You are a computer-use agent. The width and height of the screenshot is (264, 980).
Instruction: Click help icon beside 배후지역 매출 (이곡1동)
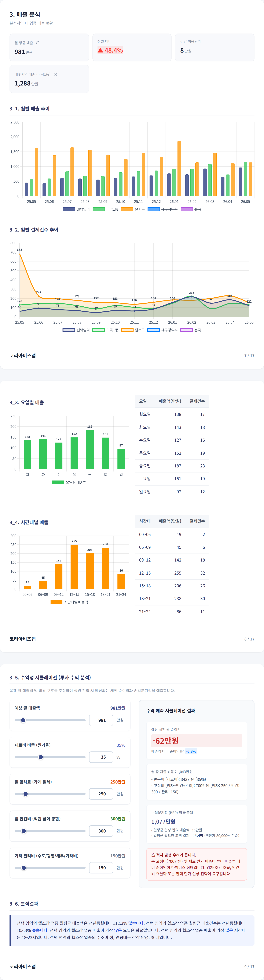(55, 74)
